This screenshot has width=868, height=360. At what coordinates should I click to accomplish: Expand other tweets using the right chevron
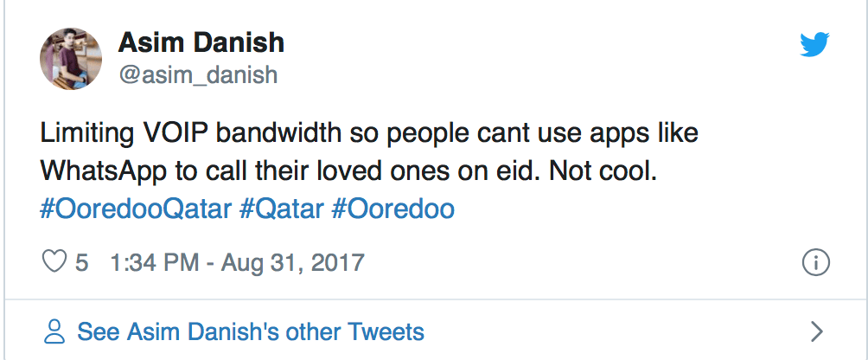(816, 331)
